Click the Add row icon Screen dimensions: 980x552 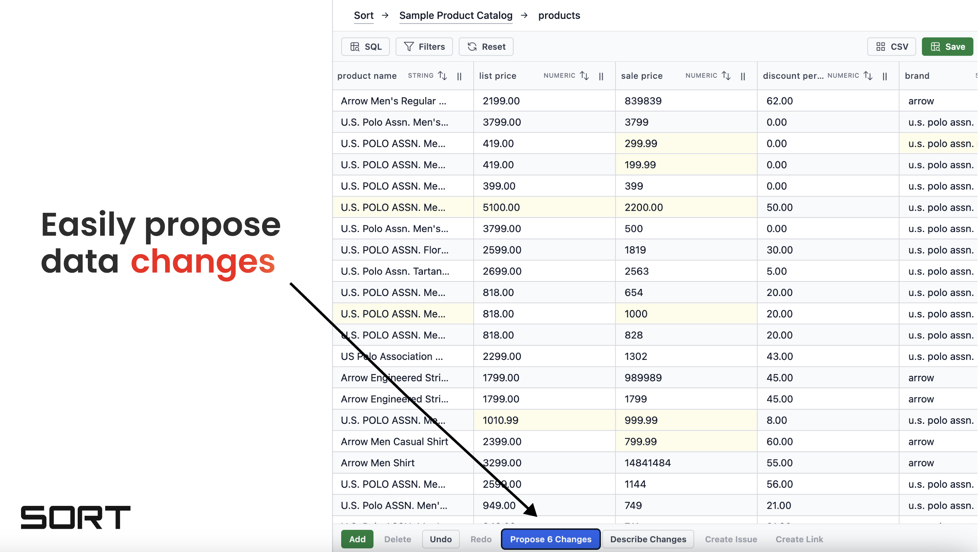click(x=355, y=539)
